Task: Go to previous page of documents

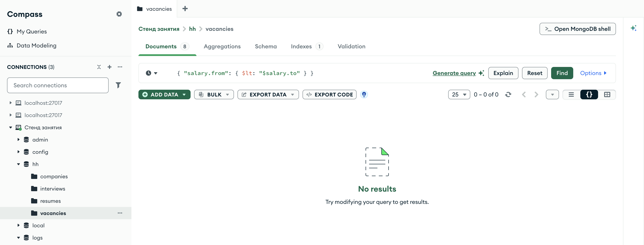Action: pos(524,95)
